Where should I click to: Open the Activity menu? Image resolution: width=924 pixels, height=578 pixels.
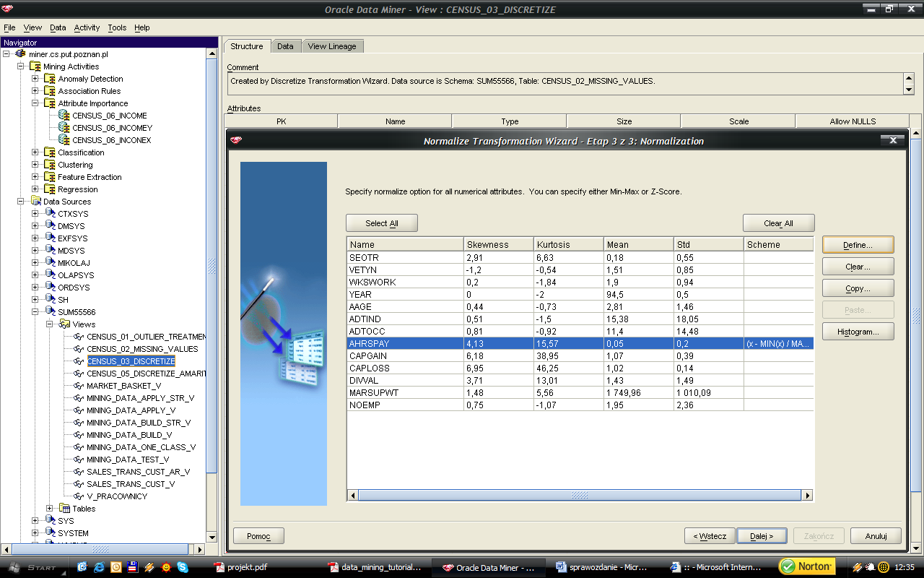[87, 27]
